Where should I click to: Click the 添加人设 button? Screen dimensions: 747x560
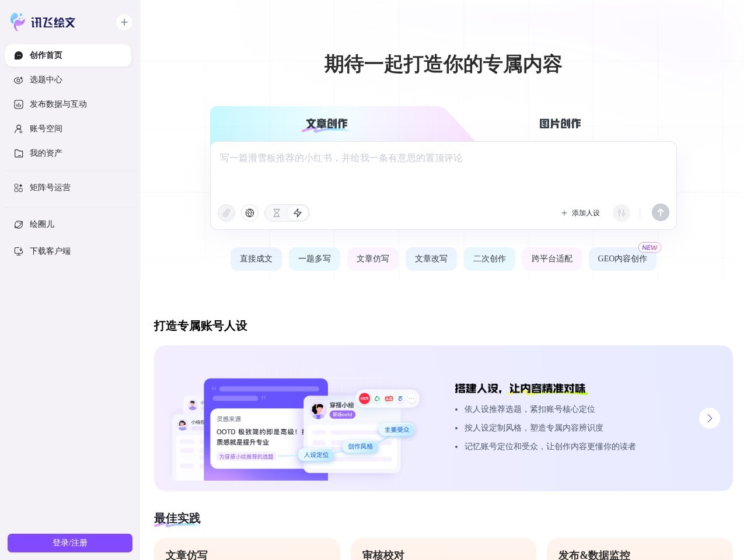pos(581,213)
